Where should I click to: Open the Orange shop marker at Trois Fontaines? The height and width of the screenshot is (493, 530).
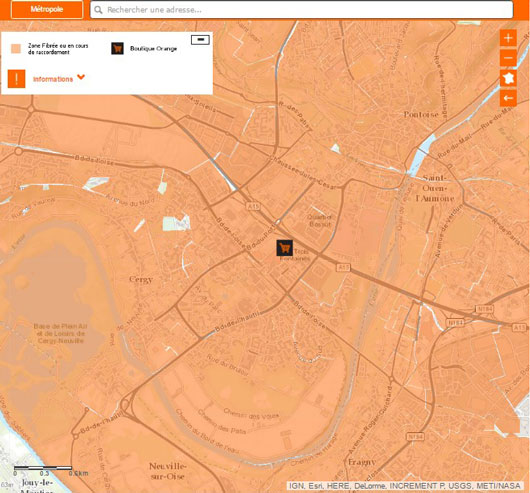coord(284,248)
